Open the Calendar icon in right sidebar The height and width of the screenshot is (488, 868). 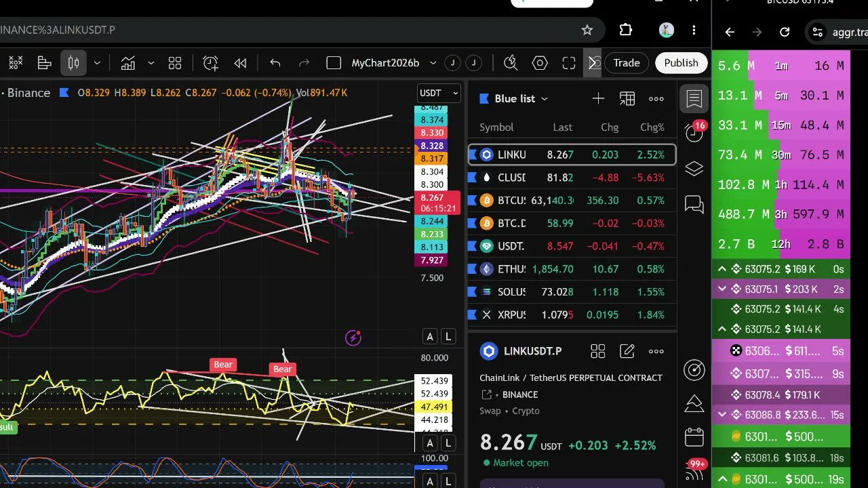[x=694, y=437]
